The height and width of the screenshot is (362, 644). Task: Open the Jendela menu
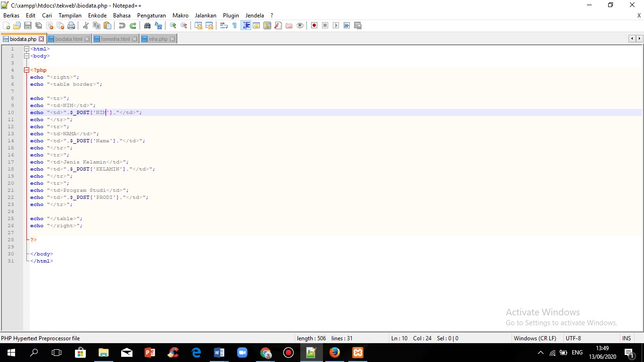point(255,16)
